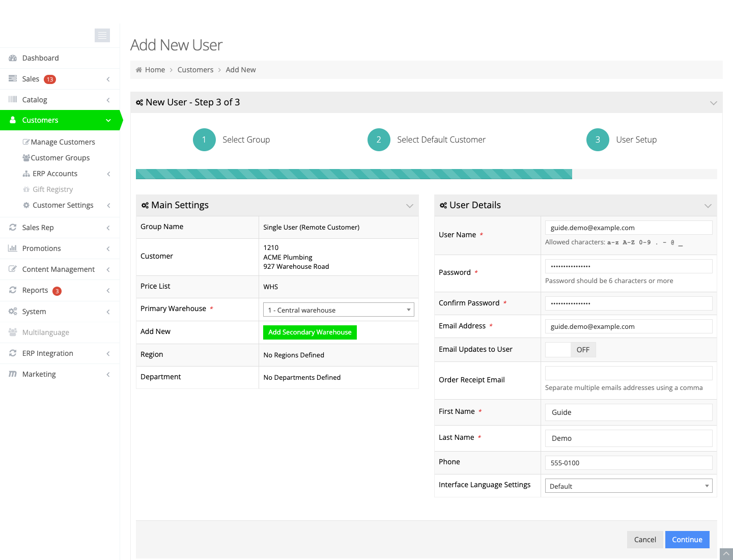Image resolution: width=733 pixels, height=560 pixels.
Task: Expand the ERP Accounts submenu arrow
Action: [x=108, y=174]
